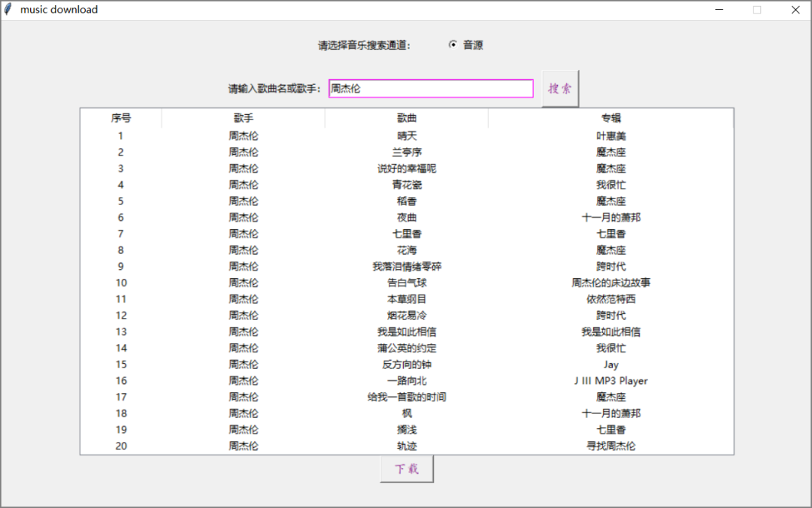Screen dimensions: 812x508
Task: Select the last song 轨迹
Action: (406, 446)
